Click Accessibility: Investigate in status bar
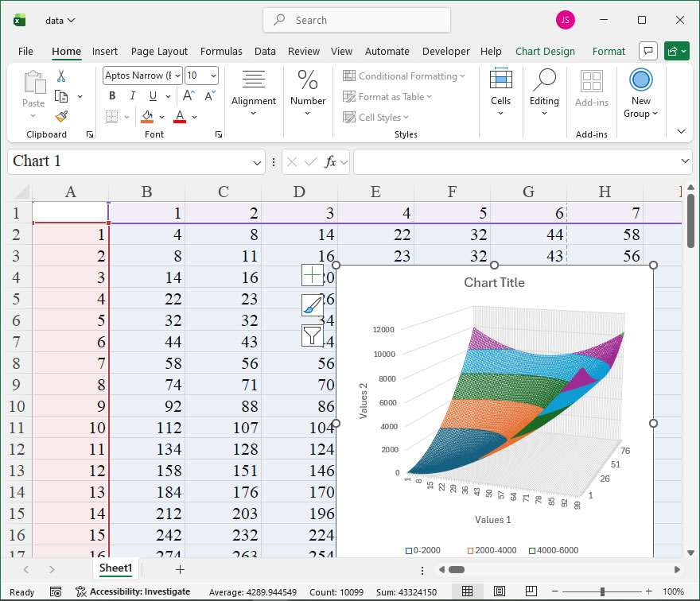The height and width of the screenshot is (601, 700). click(133, 591)
